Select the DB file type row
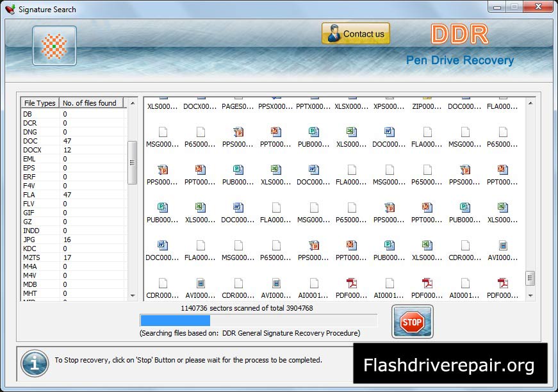Image resolution: width=558 pixels, height=392 pixels. [x=74, y=114]
